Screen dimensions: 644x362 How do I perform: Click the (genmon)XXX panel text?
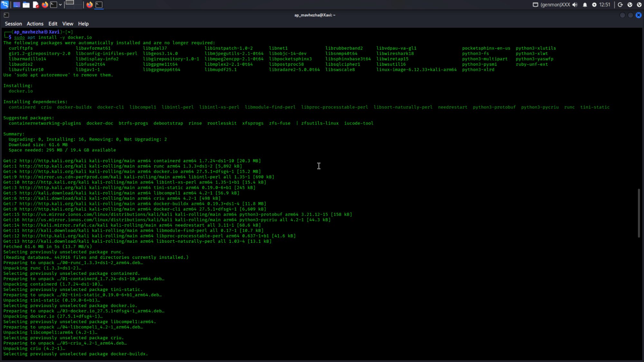tap(555, 5)
